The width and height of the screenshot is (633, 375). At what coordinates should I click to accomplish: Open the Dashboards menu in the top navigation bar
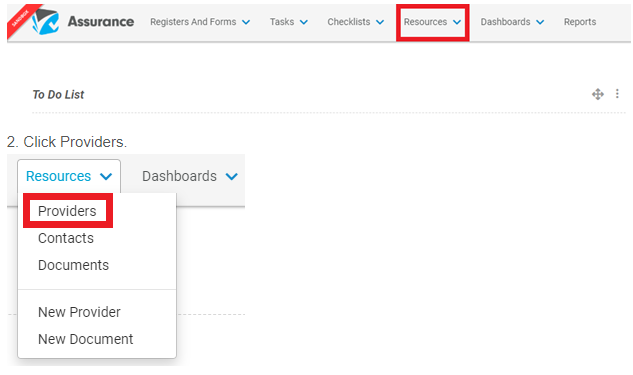click(x=505, y=22)
